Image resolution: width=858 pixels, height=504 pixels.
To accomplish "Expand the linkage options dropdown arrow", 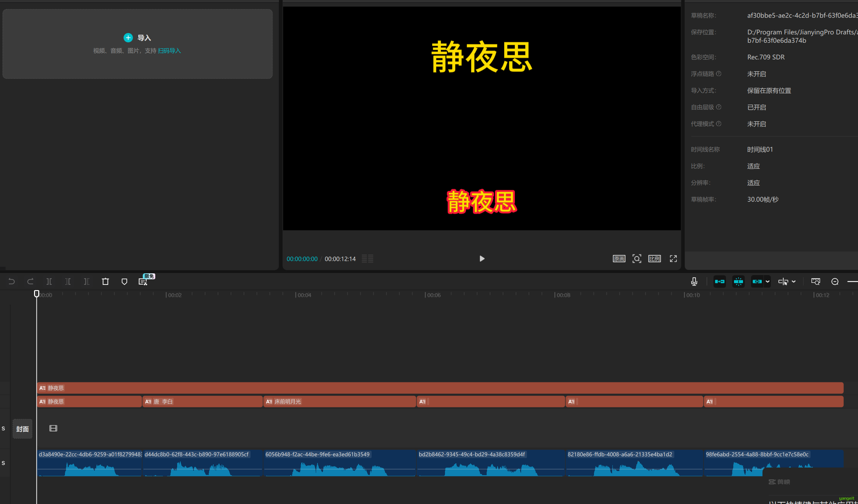I will (x=768, y=281).
